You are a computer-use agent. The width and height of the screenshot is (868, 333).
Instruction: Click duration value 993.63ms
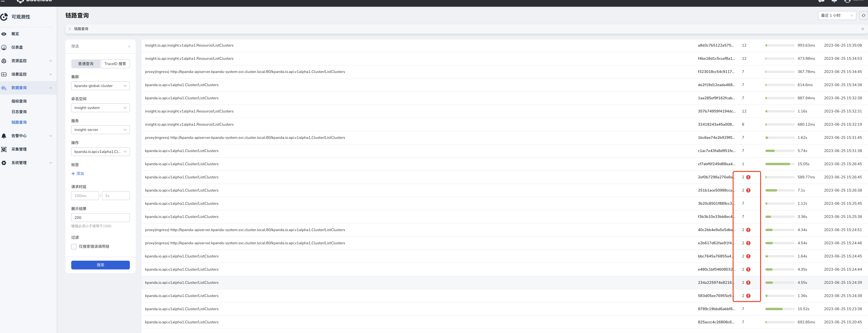point(806,45)
